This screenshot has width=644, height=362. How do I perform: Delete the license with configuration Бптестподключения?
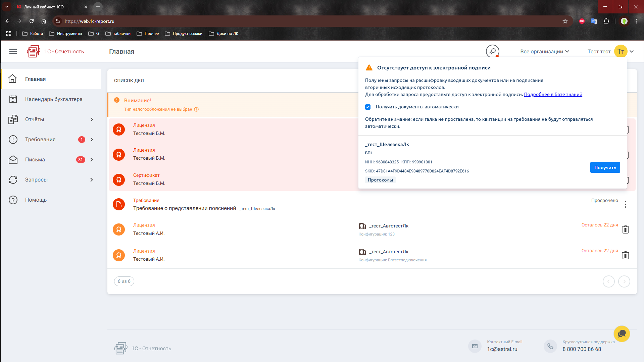coord(625,255)
